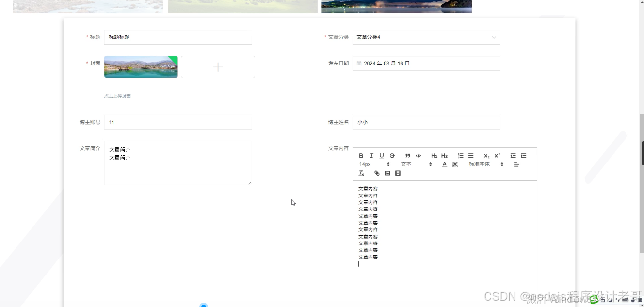The image size is (644, 307).
Task: Click the 发布日期 label
Action: [338, 64]
